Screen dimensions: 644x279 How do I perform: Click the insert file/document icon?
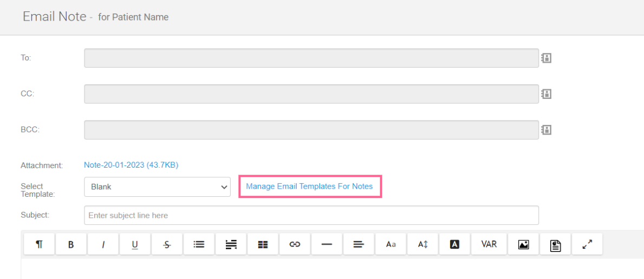click(x=555, y=244)
